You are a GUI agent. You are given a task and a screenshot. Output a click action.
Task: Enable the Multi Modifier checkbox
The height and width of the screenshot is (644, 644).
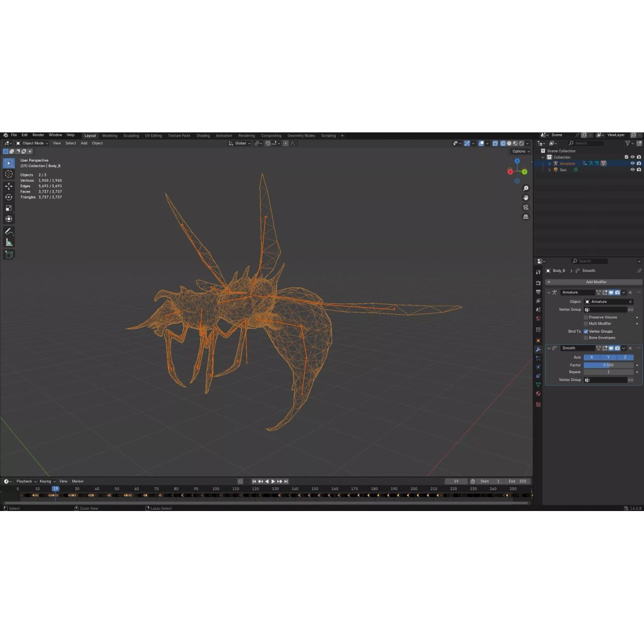pyautogui.click(x=586, y=324)
